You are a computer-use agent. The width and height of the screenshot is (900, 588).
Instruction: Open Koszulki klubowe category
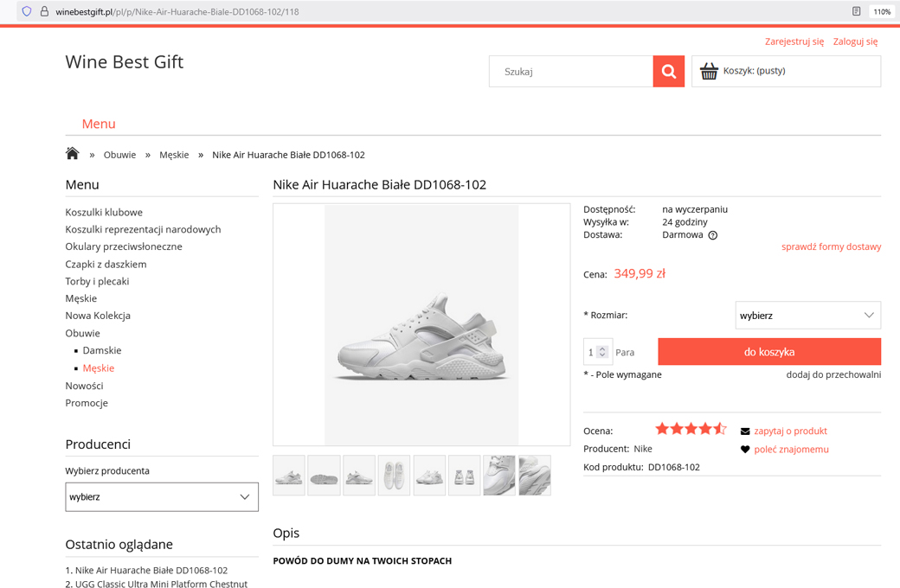coord(104,212)
